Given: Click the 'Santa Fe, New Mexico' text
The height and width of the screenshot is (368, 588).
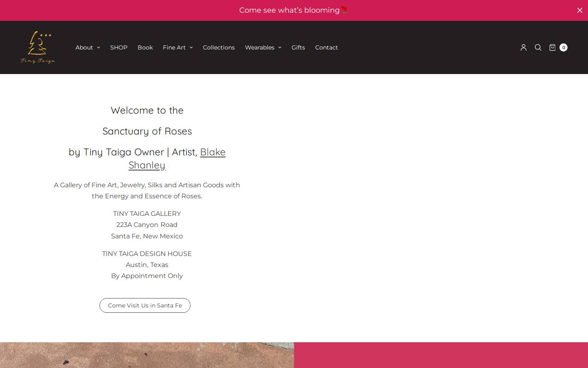Looking at the screenshot, I should point(147,236).
